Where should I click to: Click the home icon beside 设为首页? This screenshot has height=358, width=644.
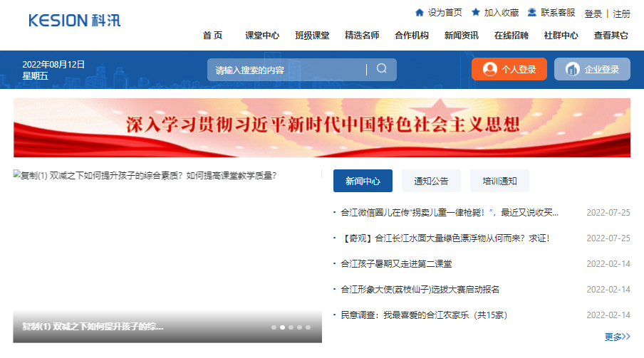(419, 13)
